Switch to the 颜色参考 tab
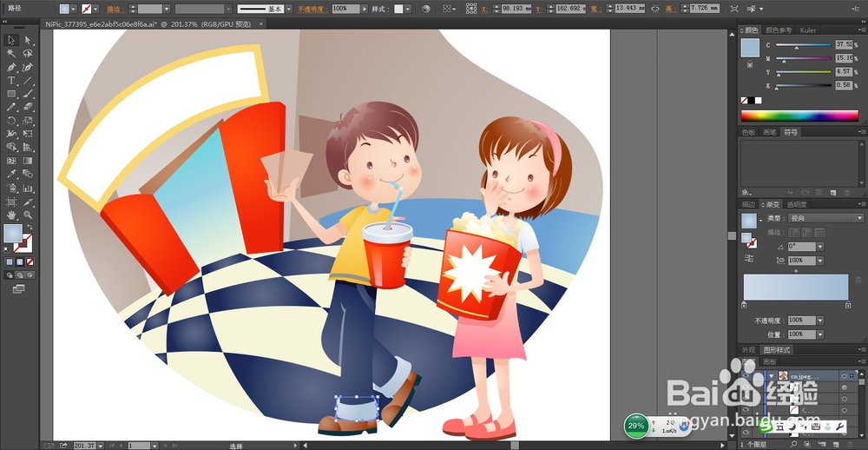The height and width of the screenshot is (450, 868). tap(779, 30)
